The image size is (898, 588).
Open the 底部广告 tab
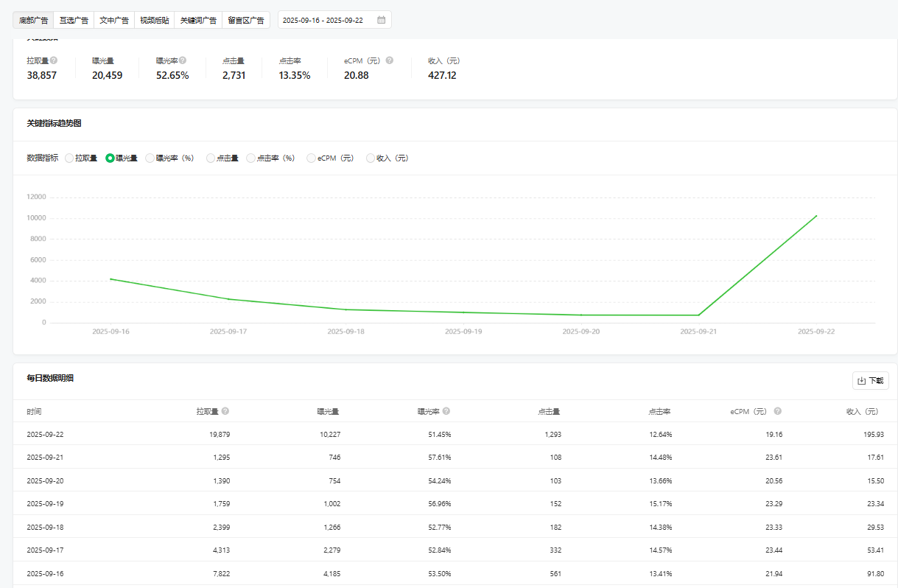[34, 20]
